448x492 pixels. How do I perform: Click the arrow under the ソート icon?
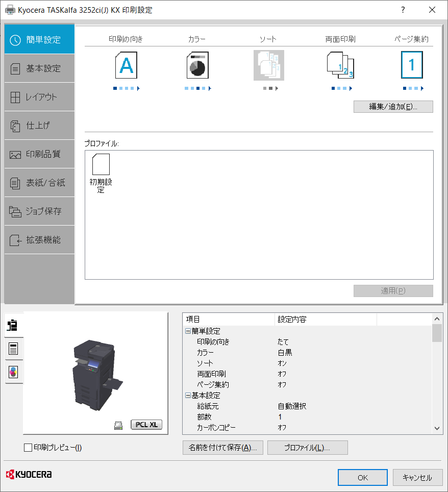point(277,88)
